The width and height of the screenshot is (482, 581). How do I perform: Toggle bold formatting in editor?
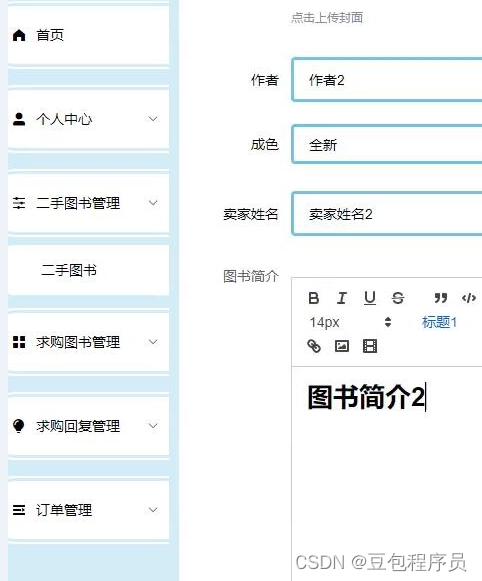313,298
